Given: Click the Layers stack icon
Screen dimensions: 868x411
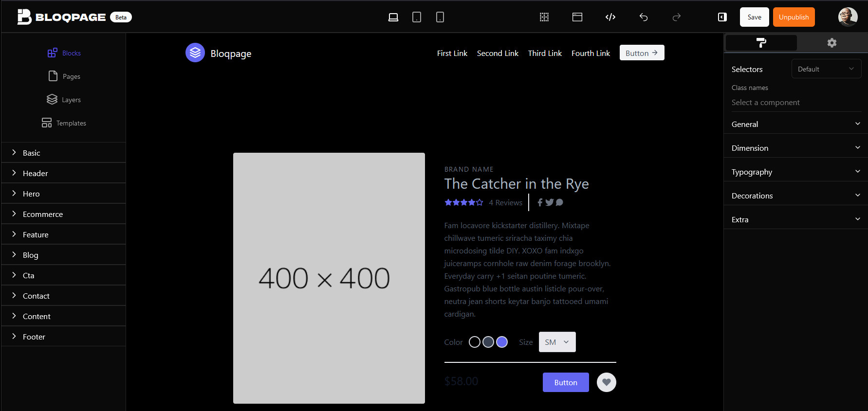Looking at the screenshot, I should coord(52,100).
